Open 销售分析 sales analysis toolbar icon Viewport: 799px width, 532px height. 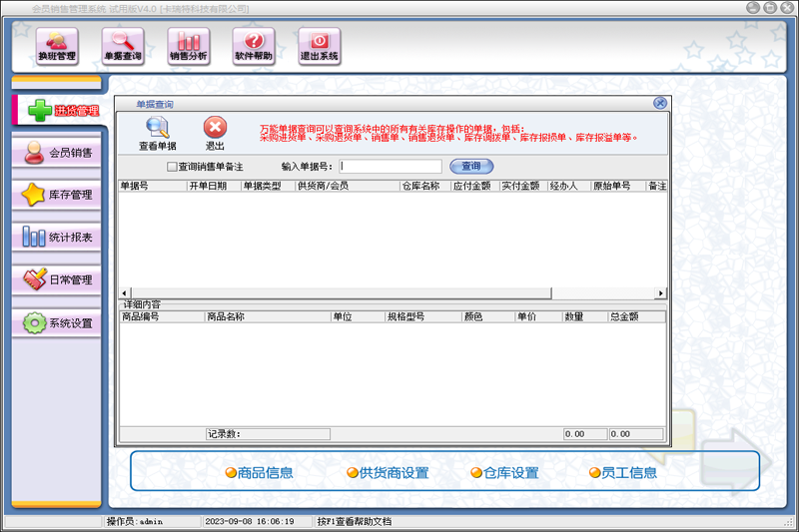coord(189,46)
